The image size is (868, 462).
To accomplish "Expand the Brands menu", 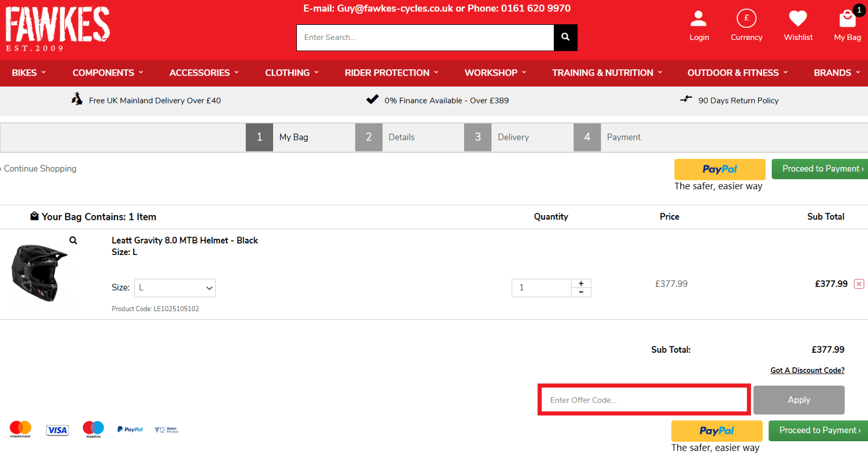I will (837, 73).
